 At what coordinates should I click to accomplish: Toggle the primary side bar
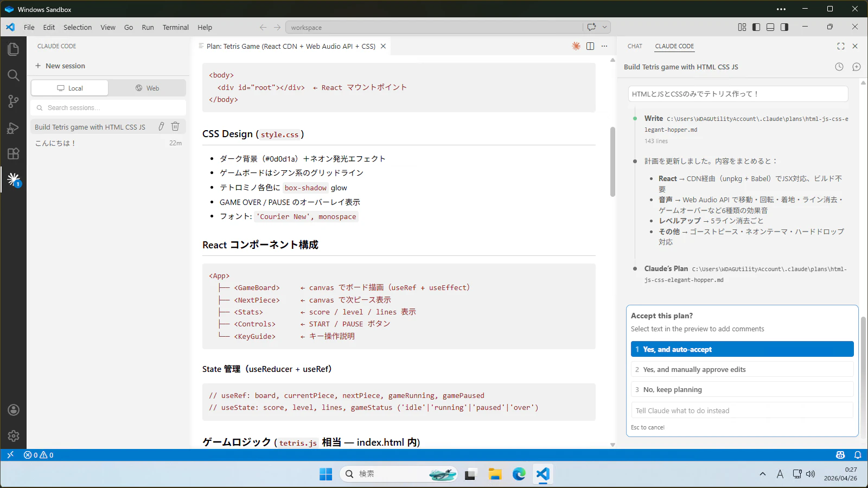(x=756, y=27)
